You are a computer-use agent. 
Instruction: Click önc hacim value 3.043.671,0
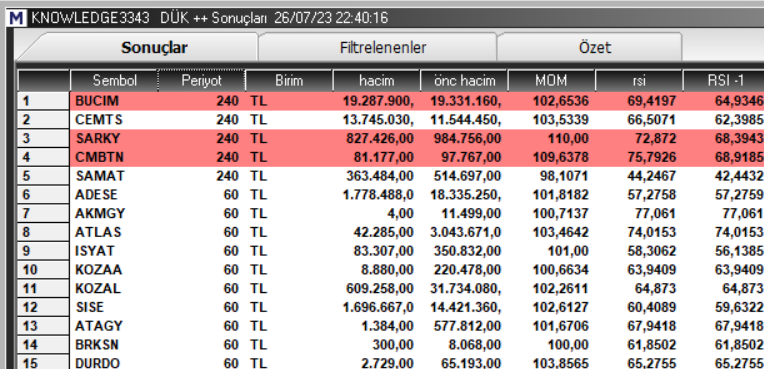click(465, 232)
